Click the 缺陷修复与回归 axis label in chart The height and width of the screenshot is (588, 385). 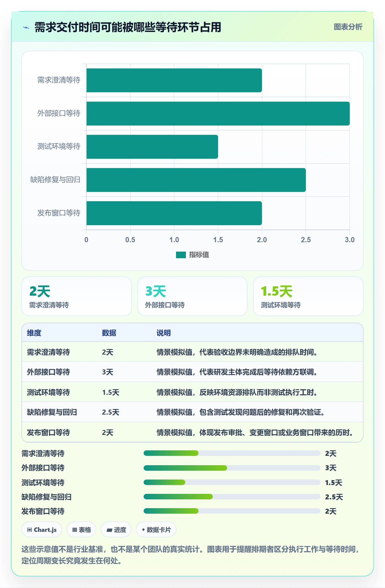pyautogui.click(x=55, y=180)
